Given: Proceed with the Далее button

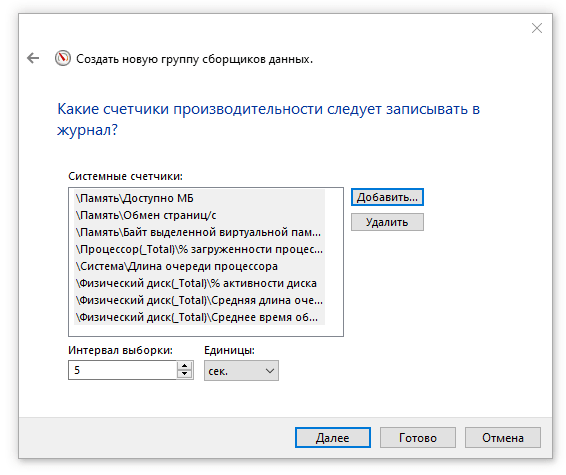Looking at the screenshot, I should [333, 437].
